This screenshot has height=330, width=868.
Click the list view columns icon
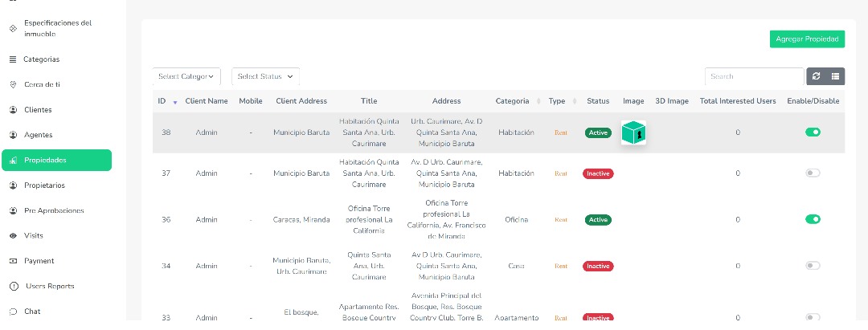click(835, 76)
